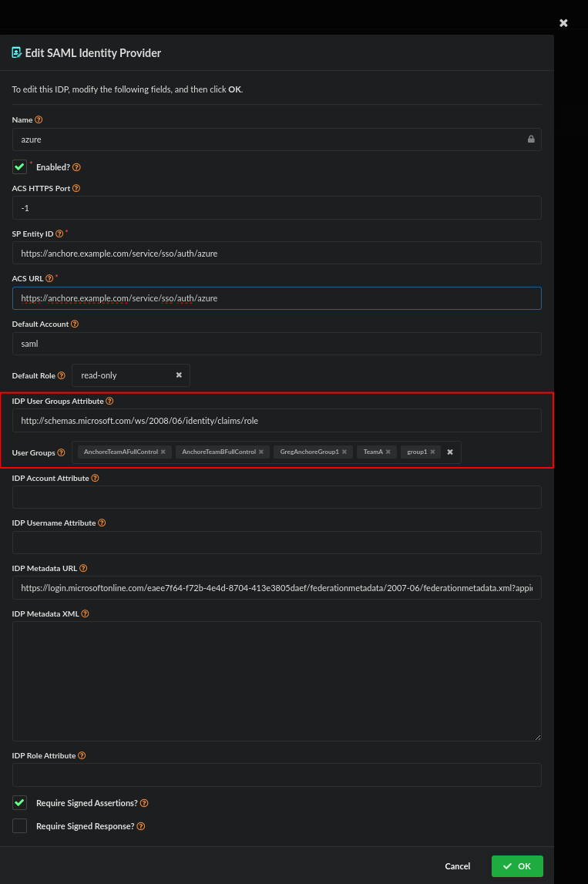Enable Require Signed Response
The image size is (588, 884).
[19, 825]
